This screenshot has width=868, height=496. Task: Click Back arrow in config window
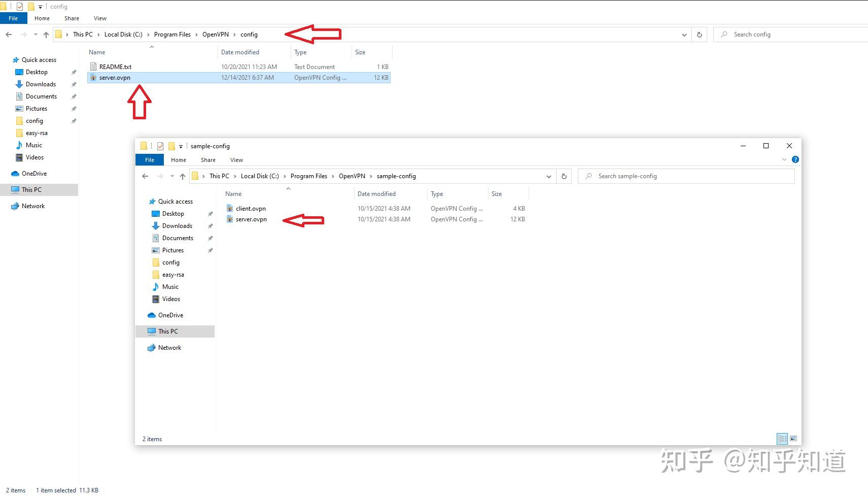point(9,35)
